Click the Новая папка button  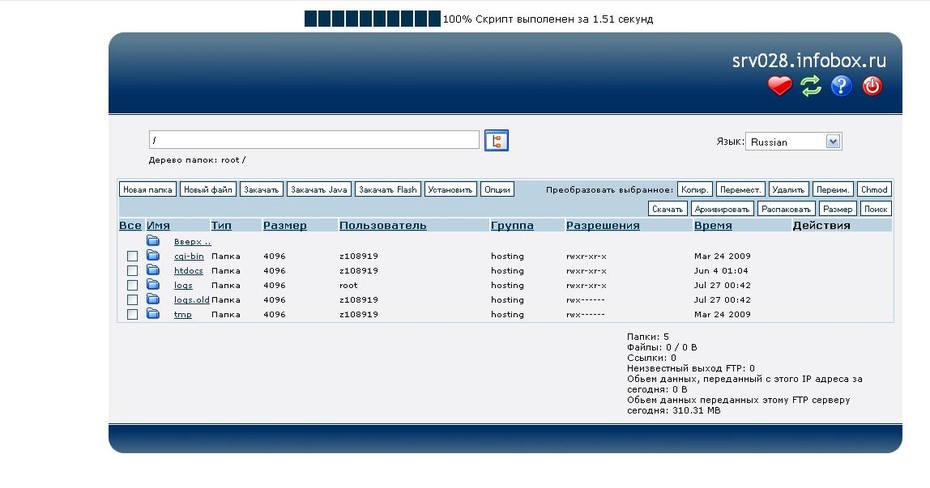tap(148, 190)
